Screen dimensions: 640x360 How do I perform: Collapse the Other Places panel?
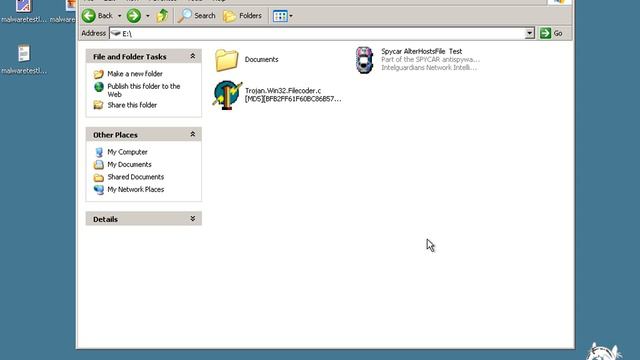coord(193,134)
